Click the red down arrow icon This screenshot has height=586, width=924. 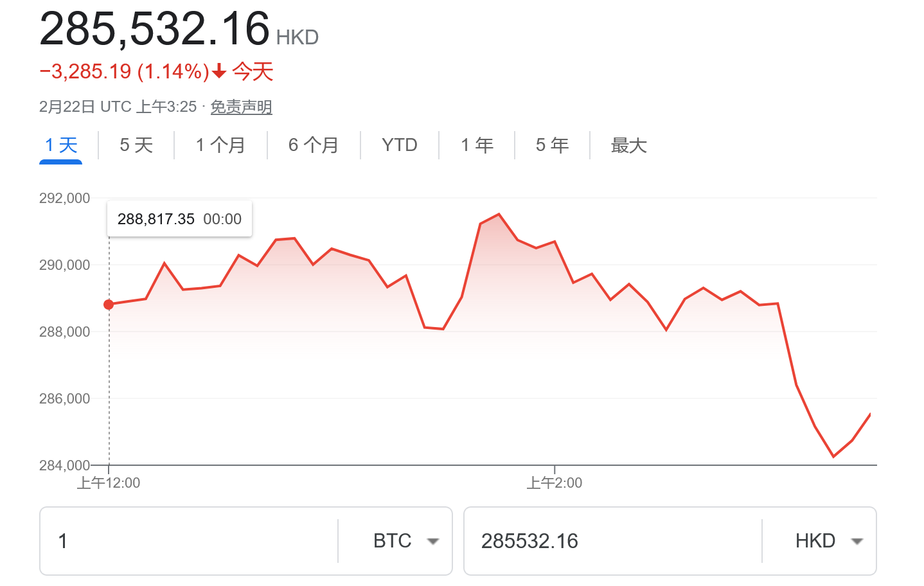(x=219, y=71)
